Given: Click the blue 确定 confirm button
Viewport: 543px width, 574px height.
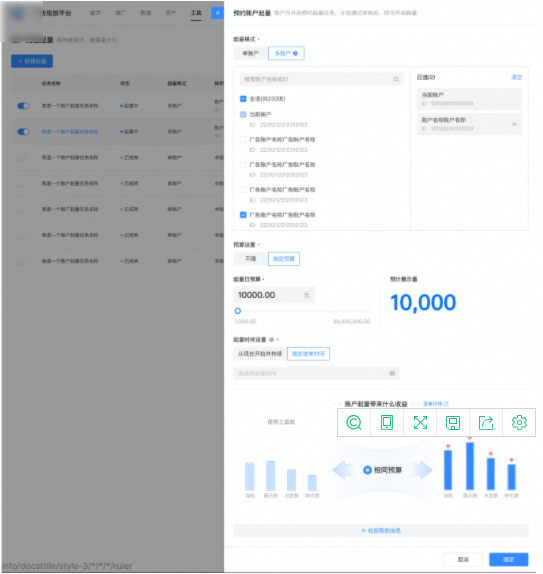Looking at the screenshot, I should (509, 559).
